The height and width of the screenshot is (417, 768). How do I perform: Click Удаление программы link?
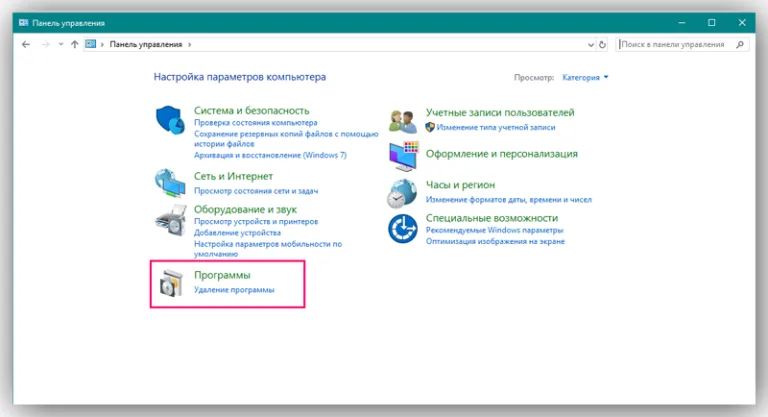click(x=234, y=290)
